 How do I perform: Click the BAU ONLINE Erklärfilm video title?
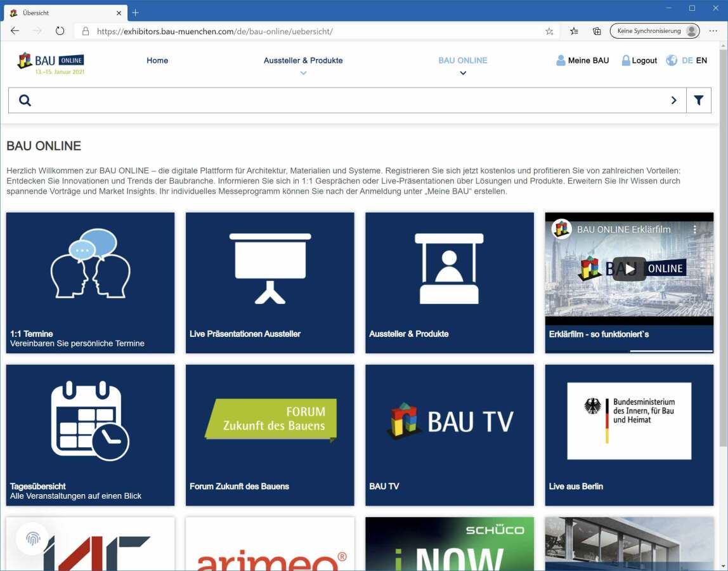pyautogui.click(x=623, y=230)
